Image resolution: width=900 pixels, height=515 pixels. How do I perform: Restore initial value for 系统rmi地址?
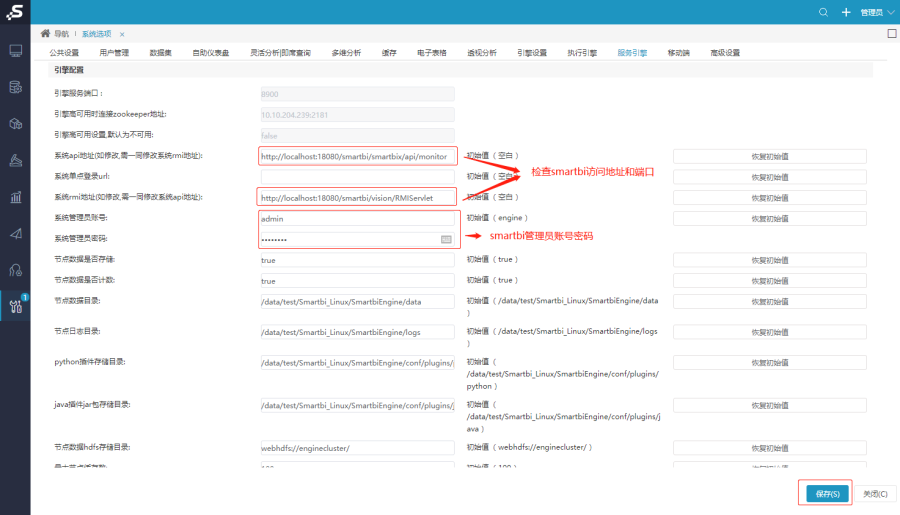[x=770, y=198]
